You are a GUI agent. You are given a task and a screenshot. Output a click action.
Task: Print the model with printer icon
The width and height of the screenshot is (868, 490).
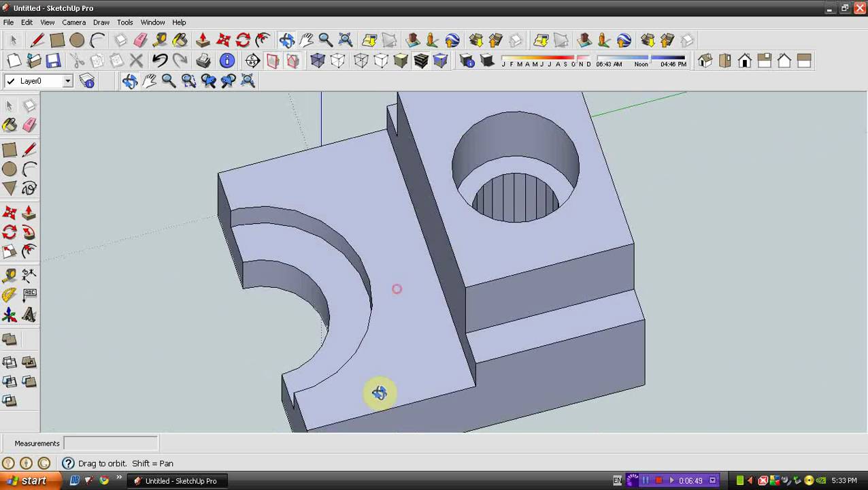click(x=203, y=61)
